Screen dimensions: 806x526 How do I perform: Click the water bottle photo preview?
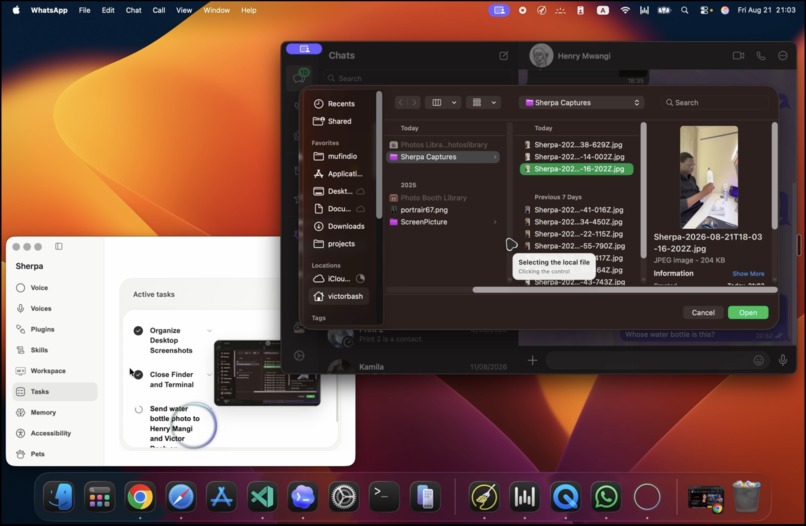709,177
